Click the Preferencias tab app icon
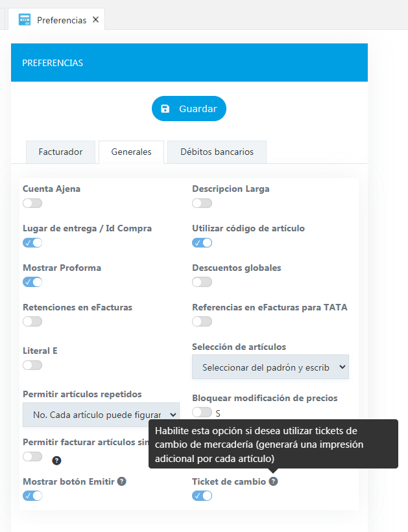This screenshot has height=532, width=408. (25, 19)
